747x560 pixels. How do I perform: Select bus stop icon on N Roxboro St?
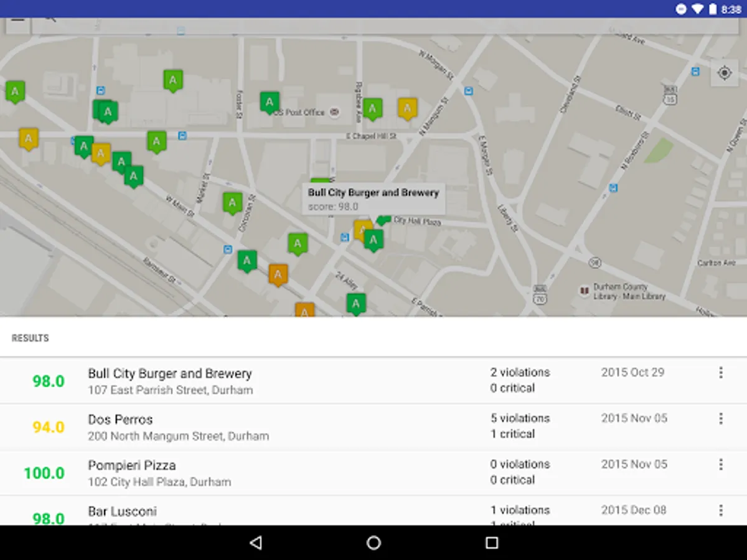(613, 187)
